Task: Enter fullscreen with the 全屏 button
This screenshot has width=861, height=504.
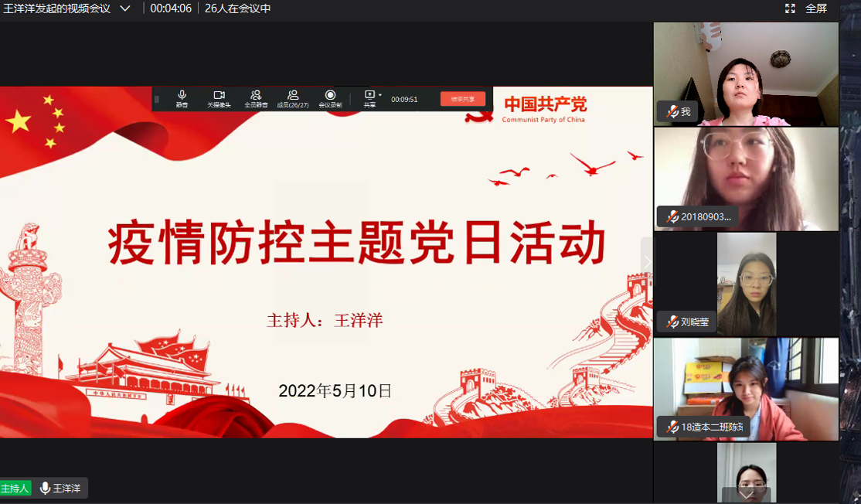Action: click(816, 9)
